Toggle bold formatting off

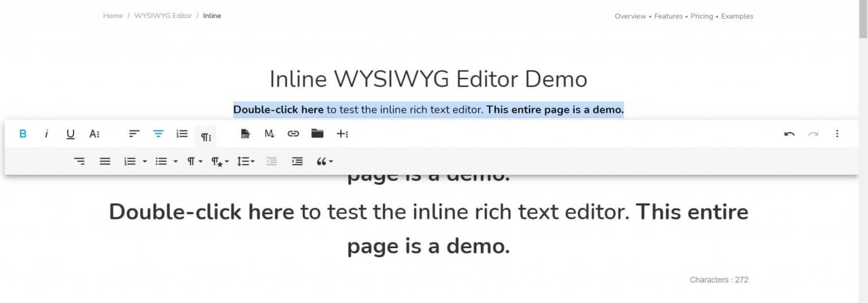click(x=23, y=134)
